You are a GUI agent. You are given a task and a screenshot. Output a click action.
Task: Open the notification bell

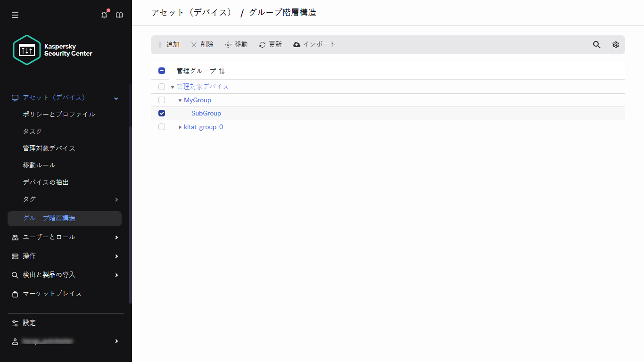pyautogui.click(x=104, y=15)
